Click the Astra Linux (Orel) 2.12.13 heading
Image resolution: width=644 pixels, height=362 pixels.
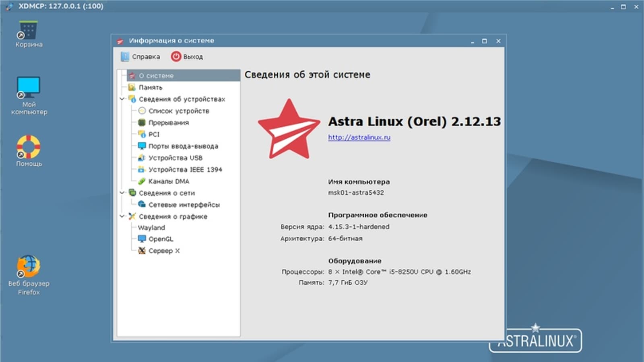pos(415,121)
